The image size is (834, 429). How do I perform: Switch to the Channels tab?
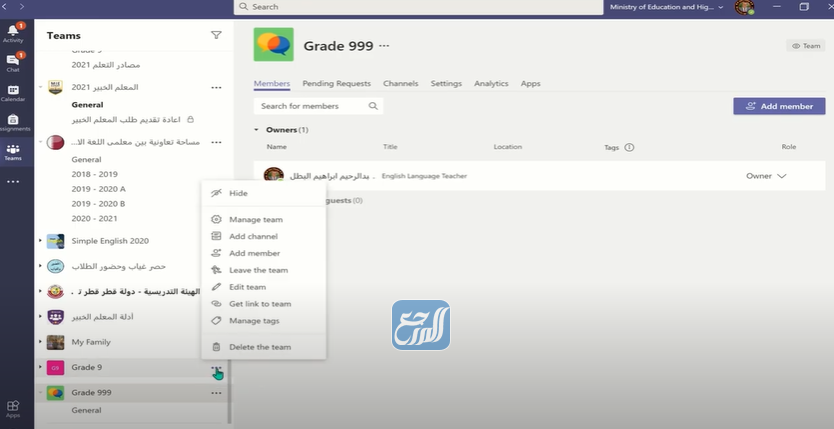pos(401,83)
